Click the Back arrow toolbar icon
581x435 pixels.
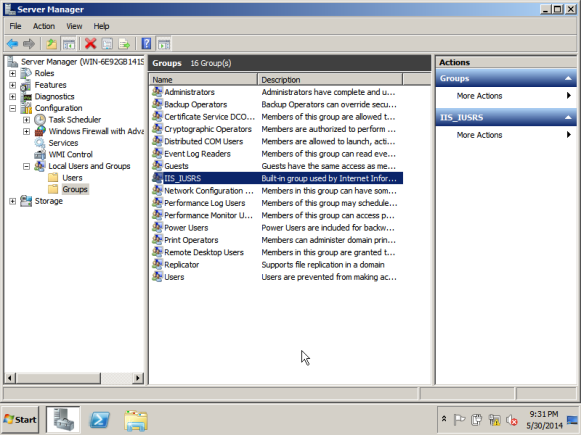click(13, 44)
